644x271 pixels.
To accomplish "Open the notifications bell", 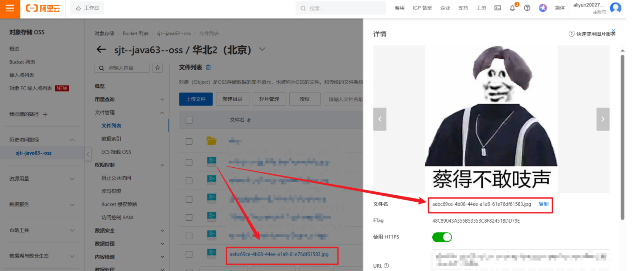I will pyautogui.click(x=512, y=8).
